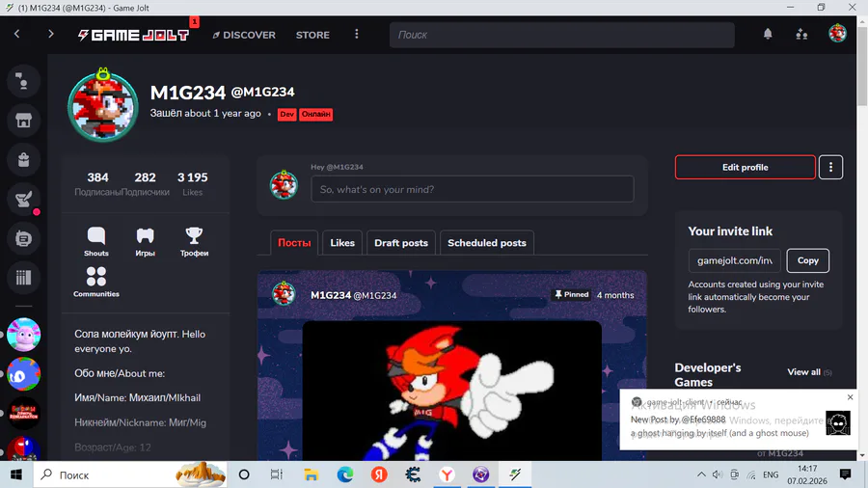Viewport: 868px width, 488px height.
Task: Open the Yandex Browser taskbar icon
Action: click(x=447, y=474)
